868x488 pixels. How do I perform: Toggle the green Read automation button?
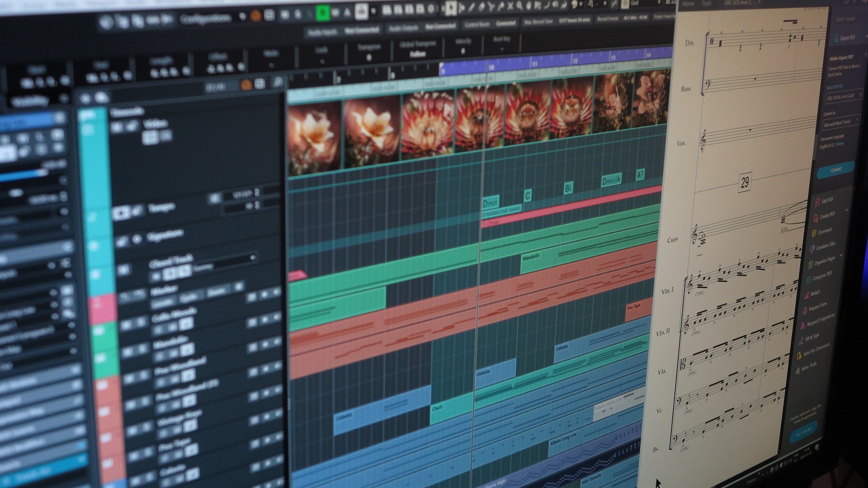pos(322,13)
